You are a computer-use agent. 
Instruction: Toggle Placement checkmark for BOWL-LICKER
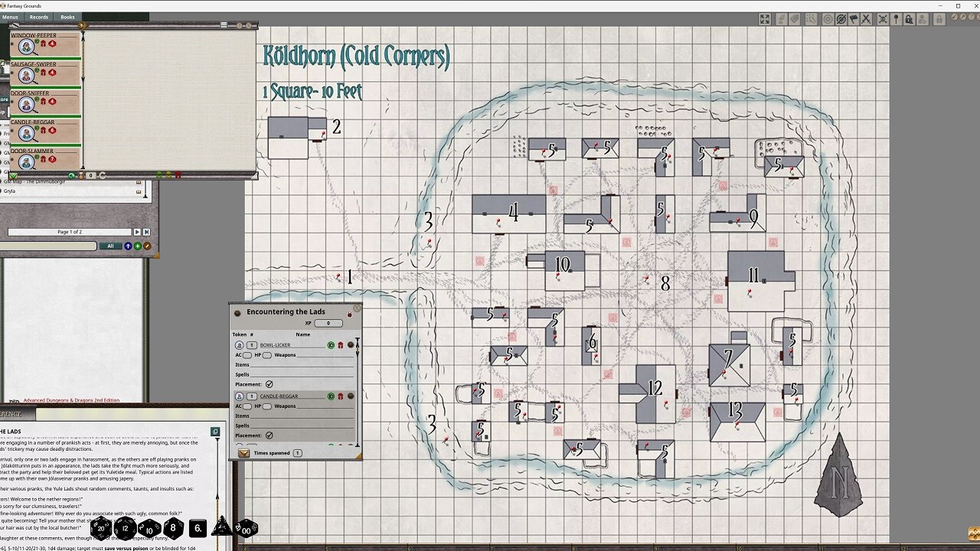coord(269,384)
